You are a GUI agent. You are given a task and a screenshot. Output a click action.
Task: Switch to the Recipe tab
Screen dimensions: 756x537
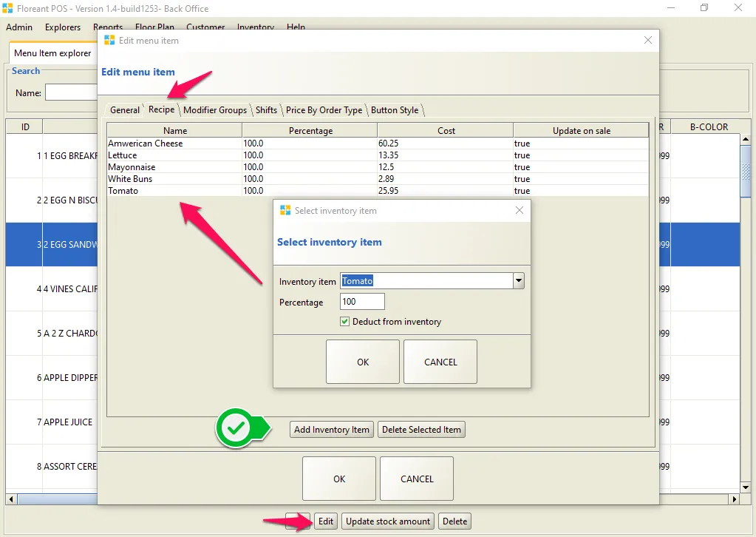pyautogui.click(x=162, y=109)
